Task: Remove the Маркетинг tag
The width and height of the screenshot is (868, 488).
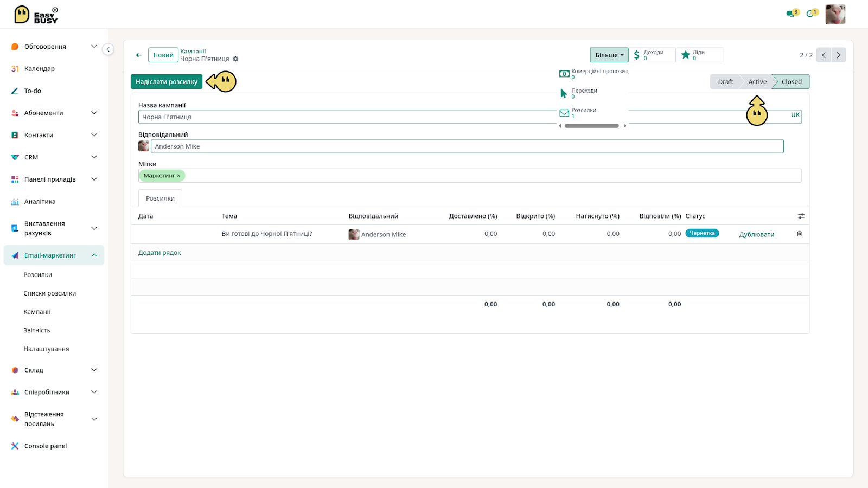Action: [178, 176]
